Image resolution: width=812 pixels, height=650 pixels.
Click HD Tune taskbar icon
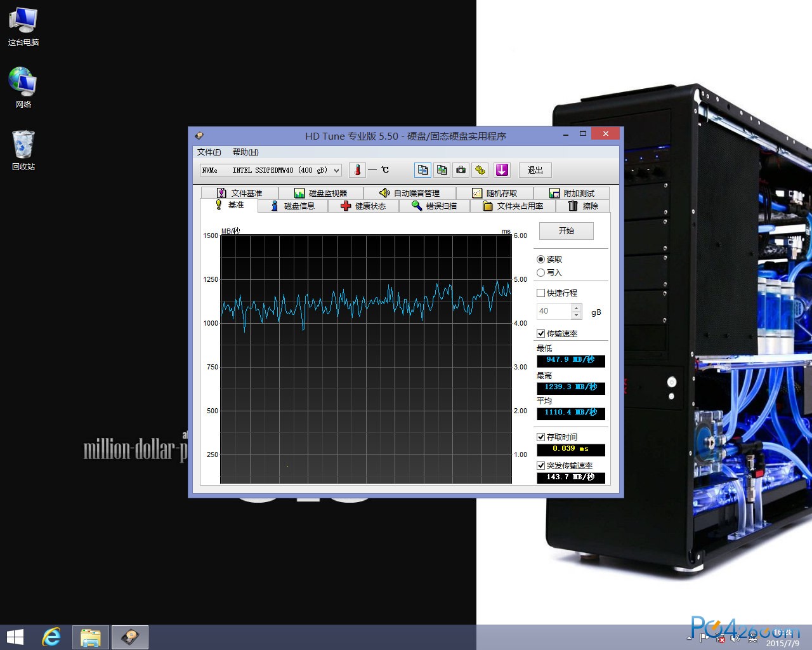point(131,637)
